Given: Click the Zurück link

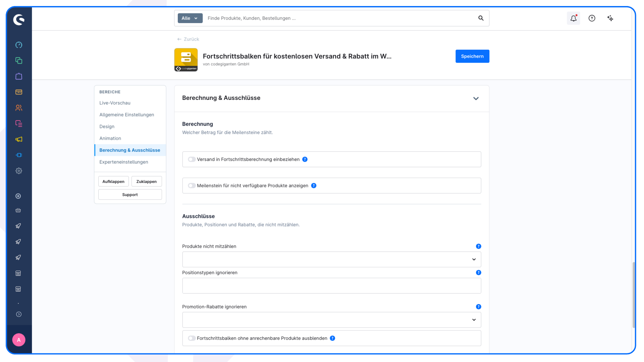Looking at the screenshot, I should pyautogui.click(x=188, y=39).
